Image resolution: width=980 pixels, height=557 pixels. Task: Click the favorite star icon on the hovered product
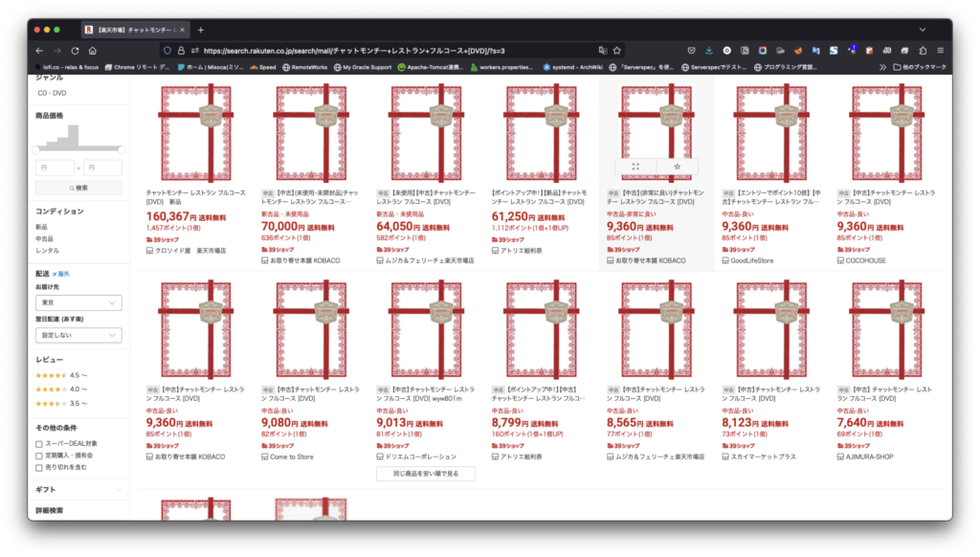click(677, 167)
